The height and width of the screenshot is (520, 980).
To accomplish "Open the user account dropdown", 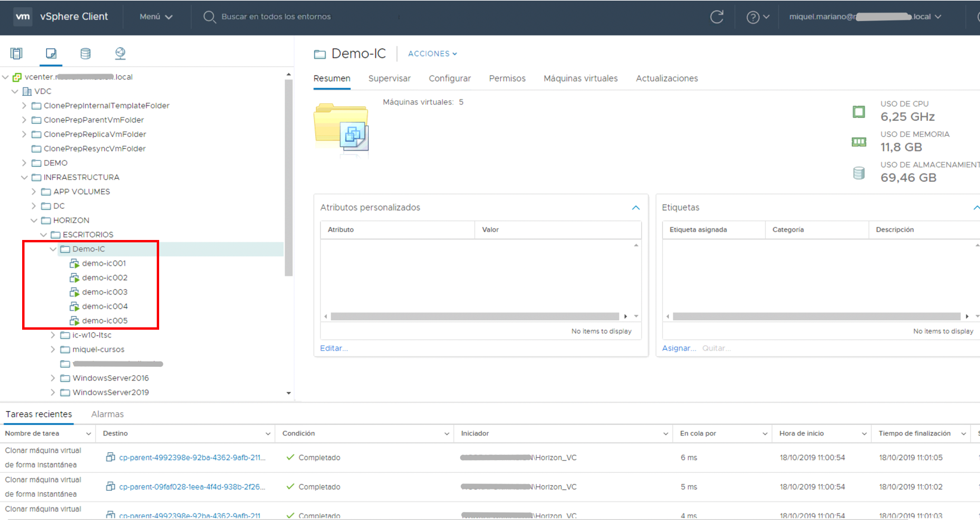I will click(865, 17).
